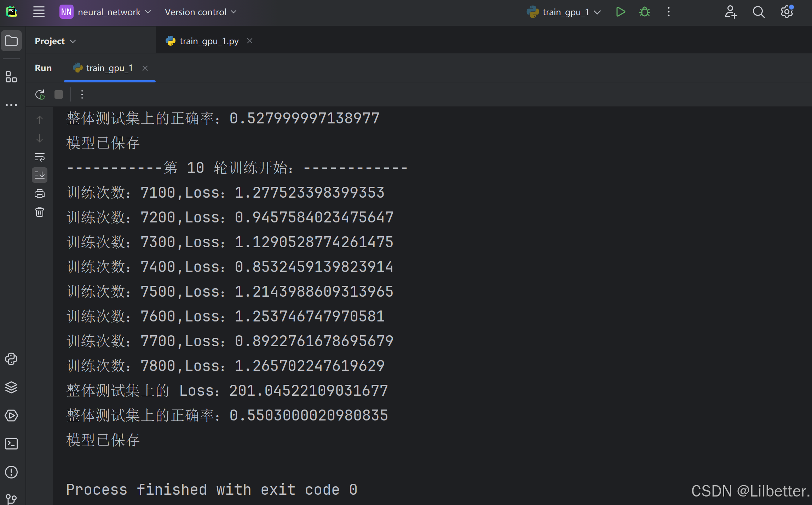Print the console output
Image resolution: width=812 pixels, height=505 pixels.
point(40,193)
